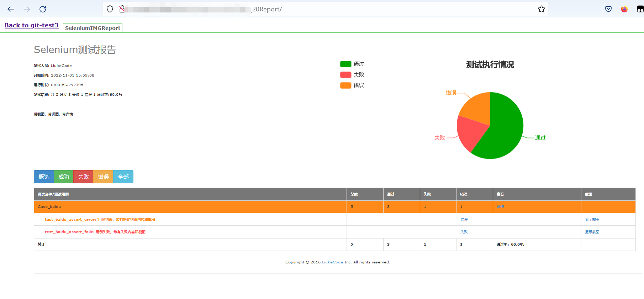Reload the page with refresh icon
This screenshot has width=644, height=299.
(x=43, y=9)
